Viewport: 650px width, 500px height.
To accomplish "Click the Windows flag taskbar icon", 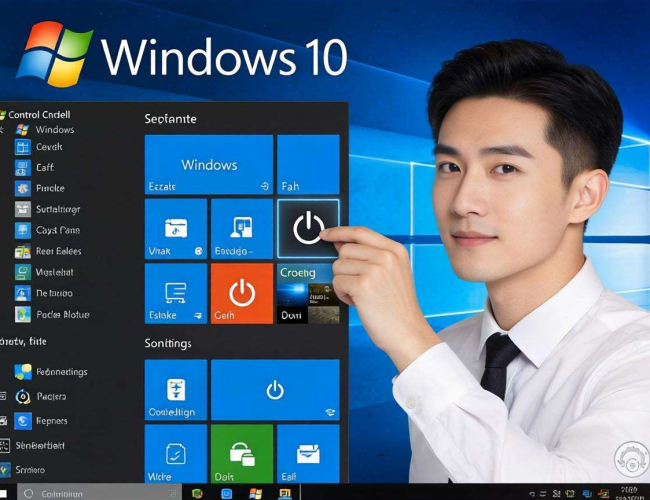I will [255, 493].
